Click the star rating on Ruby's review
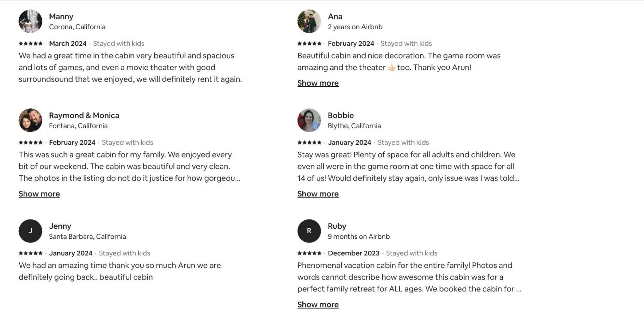Screen dimensions: 644x318 pyautogui.click(x=309, y=253)
